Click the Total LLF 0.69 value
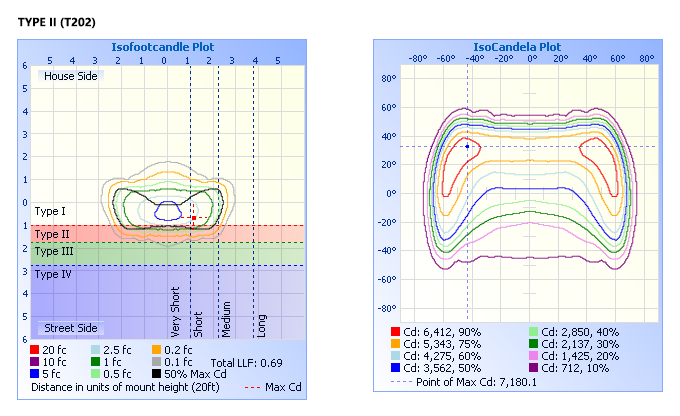 point(247,362)
